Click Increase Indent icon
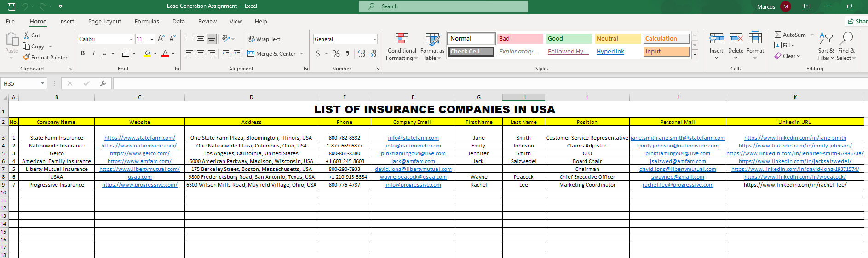This screenshot has height=258, width=868. pyautogui.click(x=237, y=53)
